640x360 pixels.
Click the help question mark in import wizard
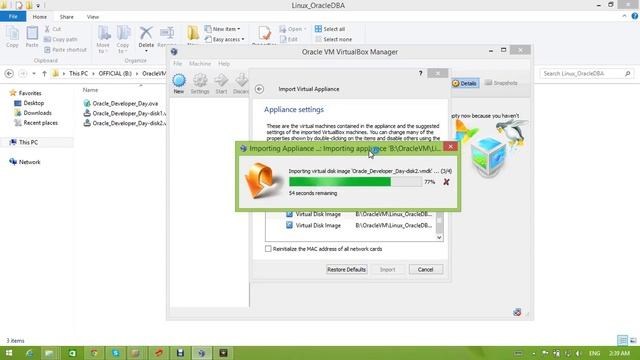click(x=420, y=73)
